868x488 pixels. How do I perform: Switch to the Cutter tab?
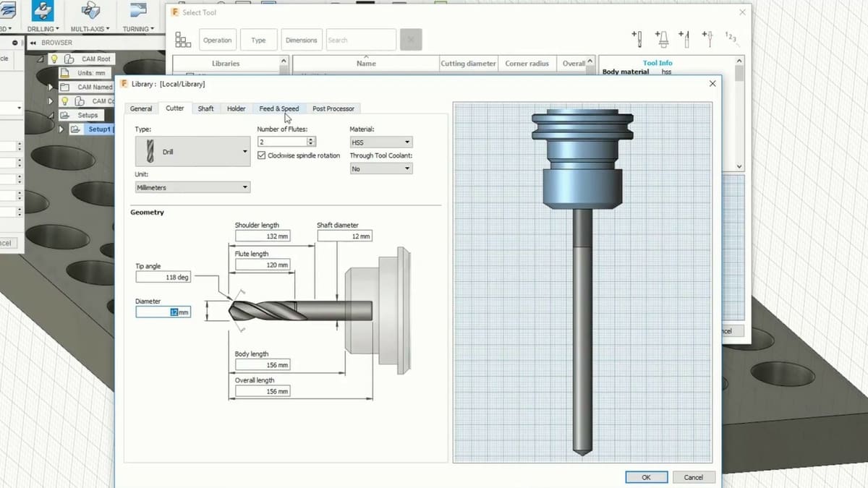click(175, 108)
